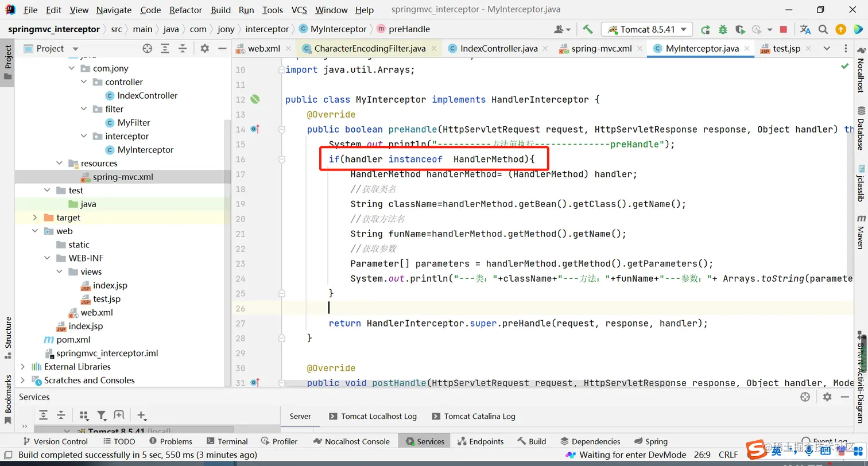Viewport: 868px width, 466px height.
Task: Add a service with the plus button
Action: 141,415
